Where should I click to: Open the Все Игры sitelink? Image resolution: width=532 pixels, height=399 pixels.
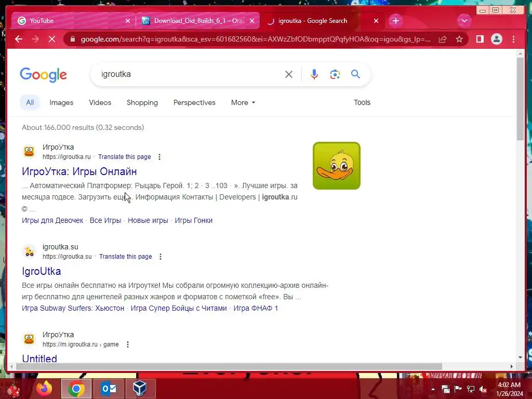(x=105, y=220)
